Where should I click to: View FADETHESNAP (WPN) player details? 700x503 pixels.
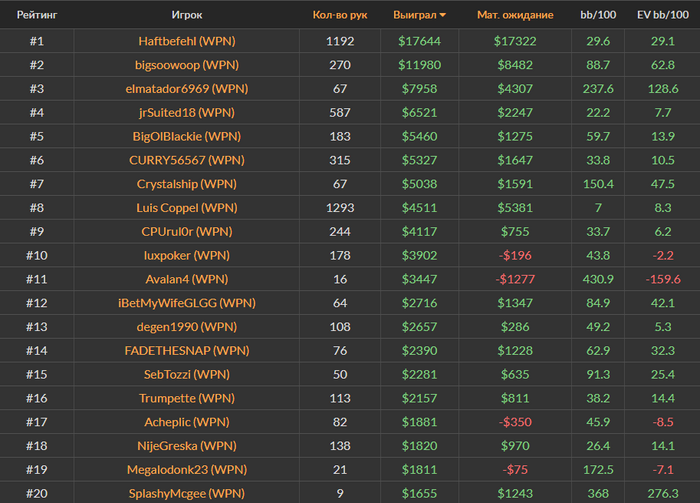point(187,351)
